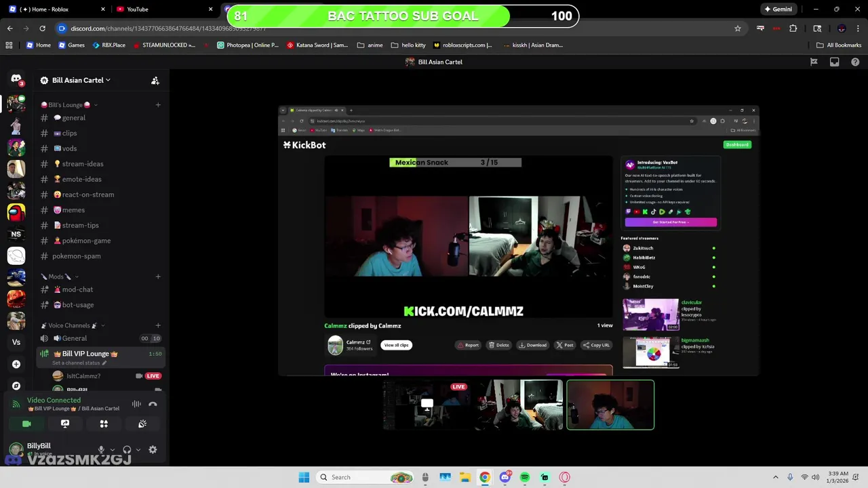
Task: Select the live screen share thumbnail
Action: 427,405
